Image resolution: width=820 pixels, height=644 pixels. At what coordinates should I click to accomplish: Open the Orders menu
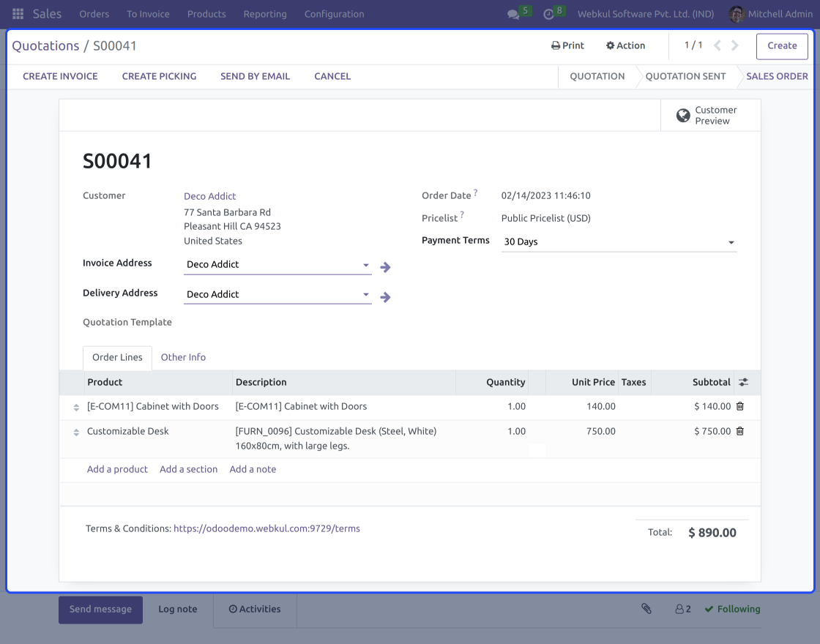[94, 14]
